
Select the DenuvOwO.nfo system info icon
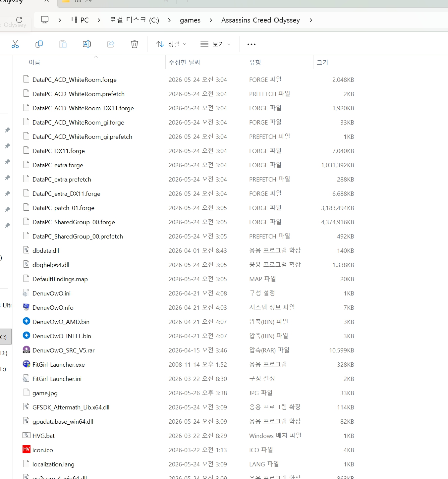[27, 307]
